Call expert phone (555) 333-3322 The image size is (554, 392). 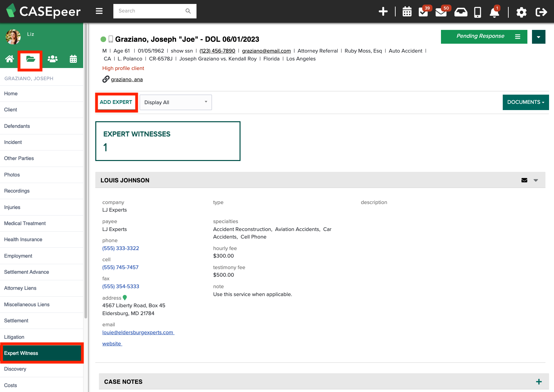[x=121, y=248]
